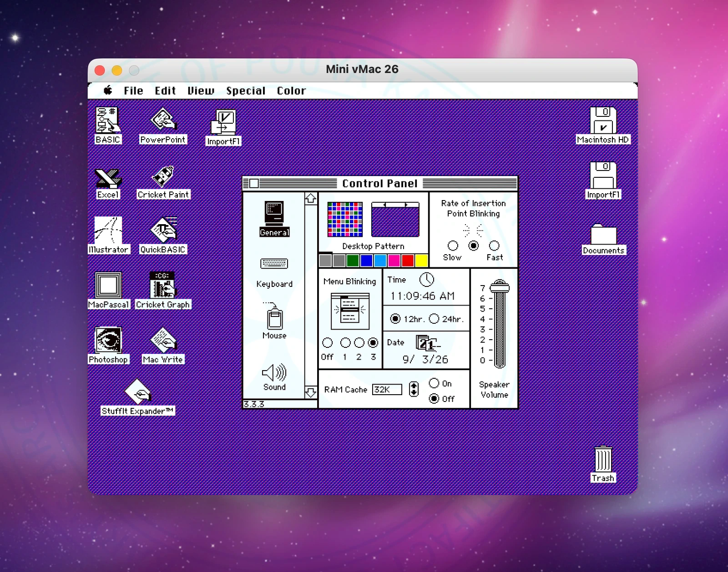The width and height of the screenshot is (728, 572).
Task: Turn Menu Blinking Off
Action: 327,342
